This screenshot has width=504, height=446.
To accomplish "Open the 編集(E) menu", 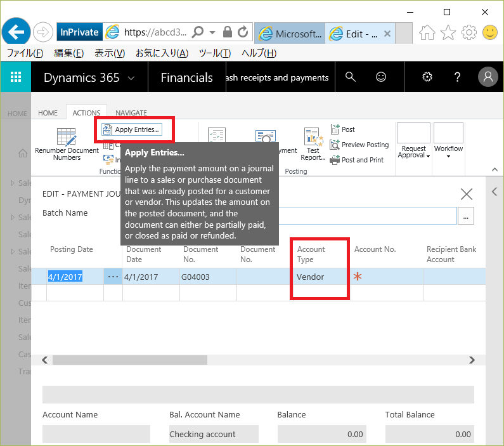I will tap(69, 53).
